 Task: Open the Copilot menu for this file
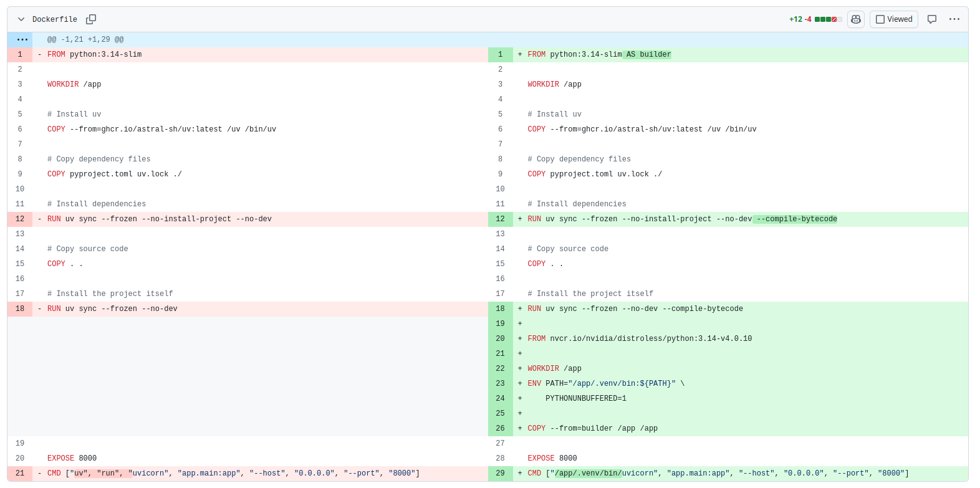pyautogui.click(x=856, y=19)
